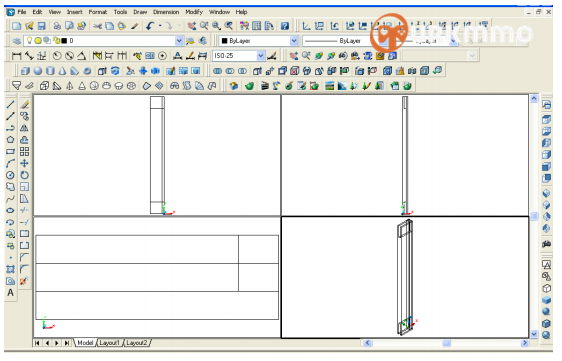The width and height of the screenshot is (562, 361).
Task: Switch to the Layout2 tab
Action: (137, 343)
